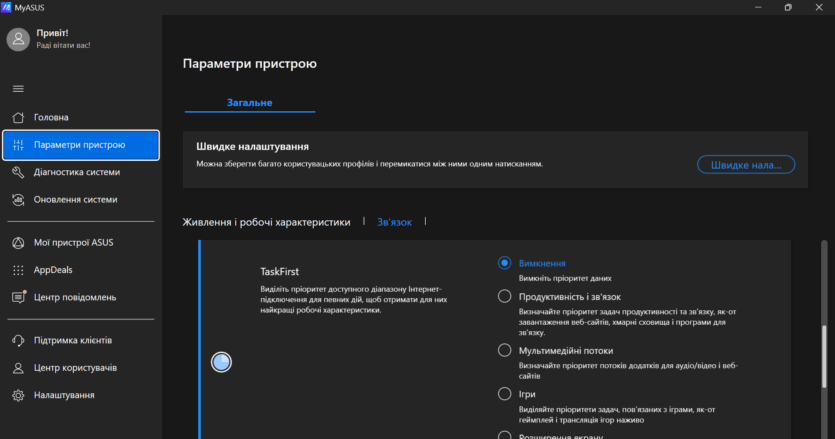835x439 pixels.
Task: Select the Вимкнення radio button
Action: (505, 263)
